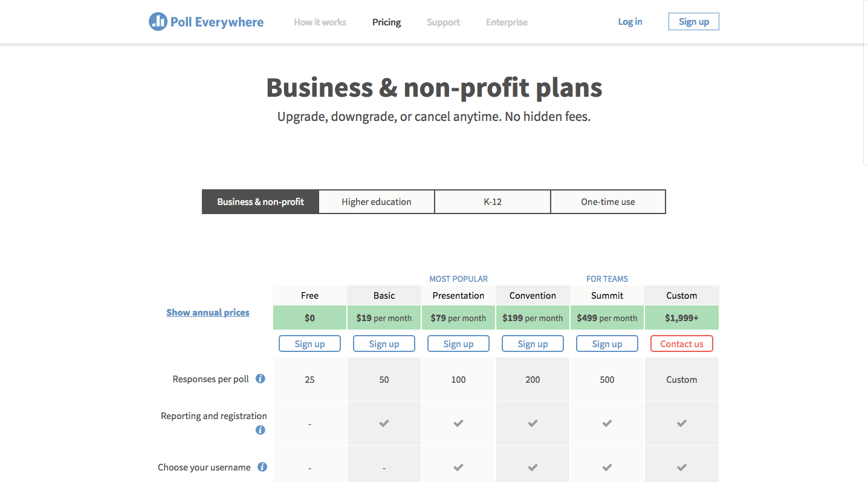Sign up for the Convention plan
This screenshot has width=868, height=482.
point(533,343)
